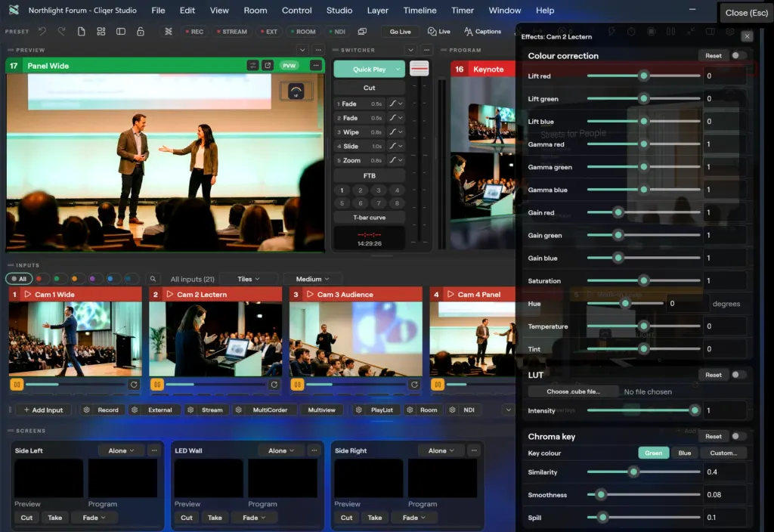Image resolution: width=774 pixels, height=532 pixels.
Task: Select Cam 3 Audience input thumbnail
Action: (356, 339)
